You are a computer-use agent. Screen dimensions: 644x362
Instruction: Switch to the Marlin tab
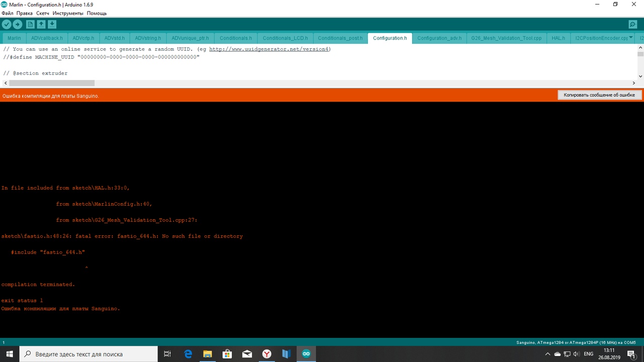14,38
